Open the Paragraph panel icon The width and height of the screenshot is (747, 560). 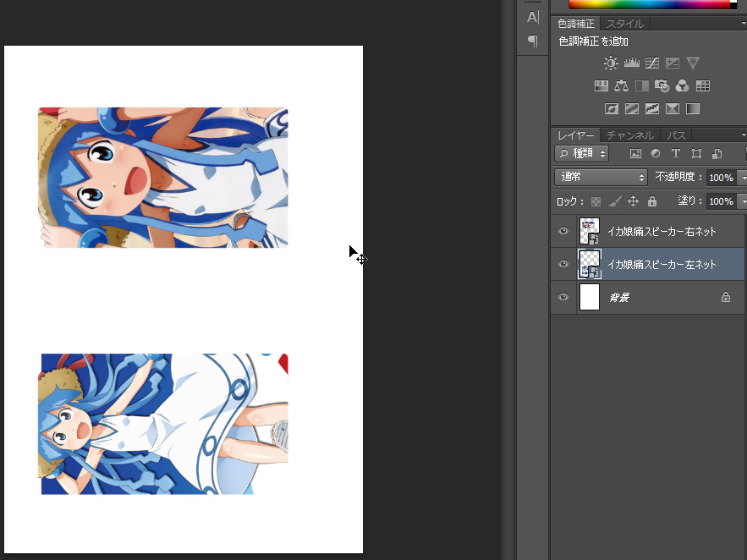[x=533, y=41]
